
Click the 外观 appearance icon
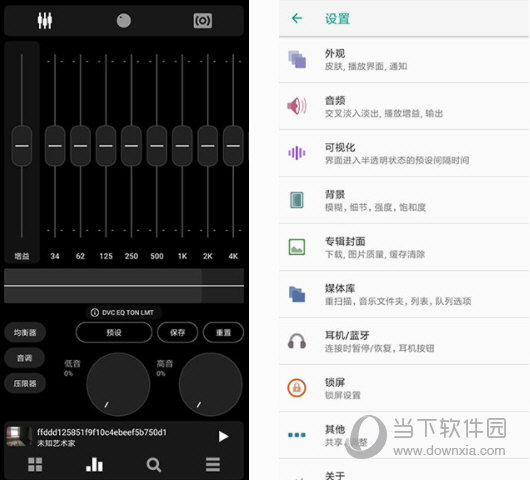point(297,59)
